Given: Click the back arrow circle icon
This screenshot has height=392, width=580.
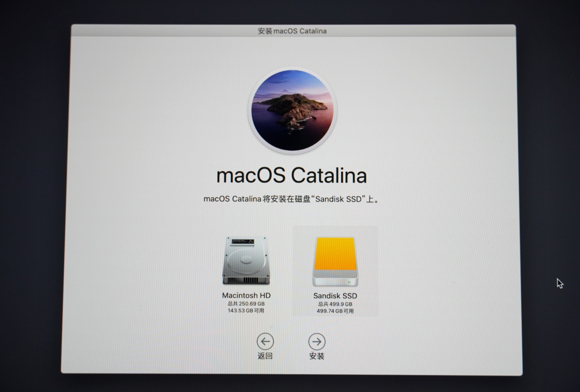Looking at the screenshot, I should (265, 341).
